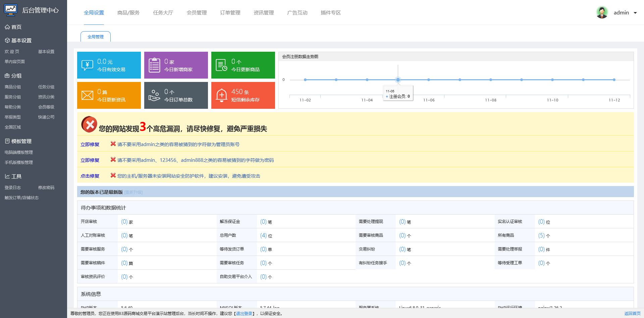
Task: Click the yen icon on 今日有效交易 card
Action: pyautogui.click(x=87, y=65)
